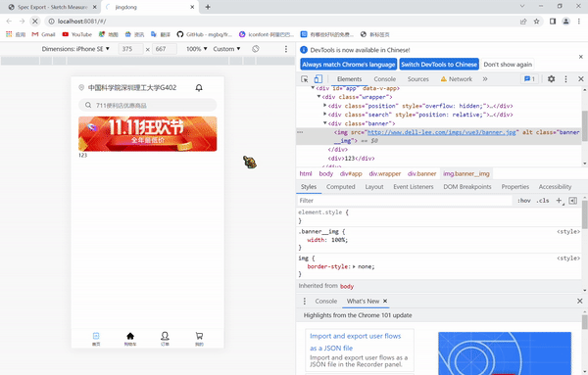Switch to the Network tab
The height and width of the screenshot is (375, 588).
click(457, 79)
